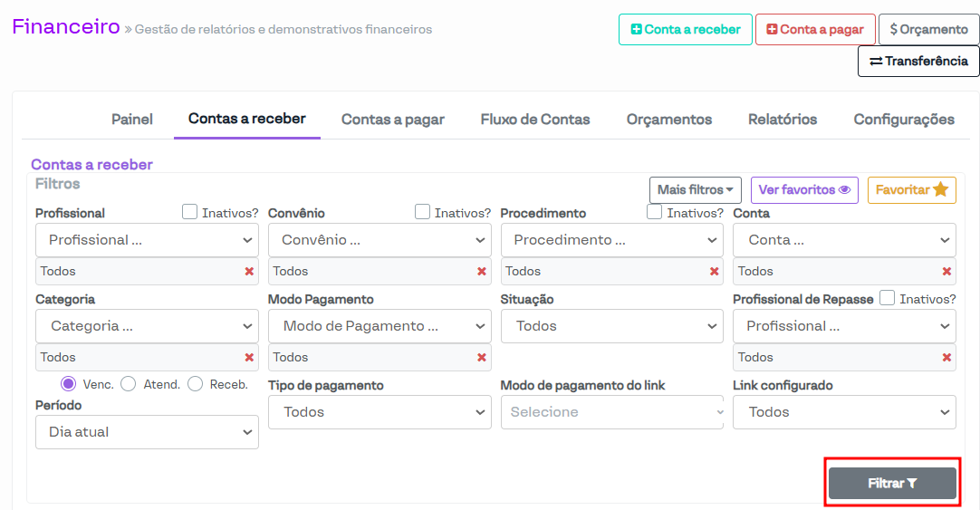Open the Relatórios tab

click(783, 120)
